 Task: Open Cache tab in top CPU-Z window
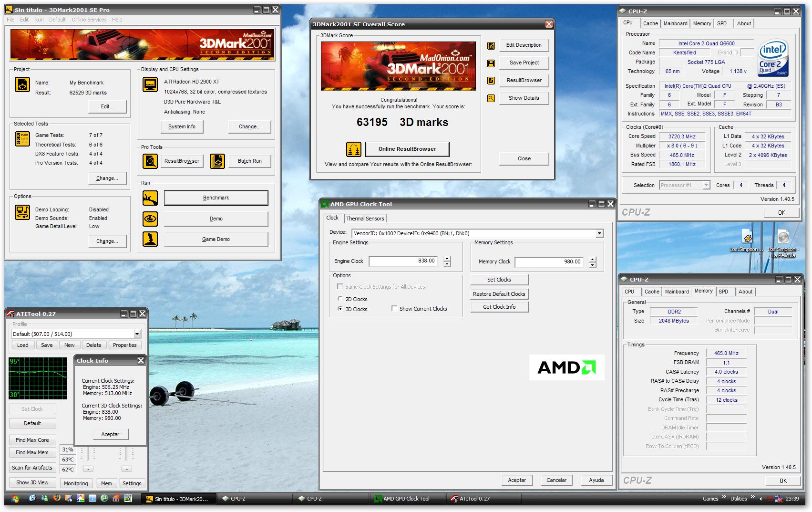[x=650, y=23]
